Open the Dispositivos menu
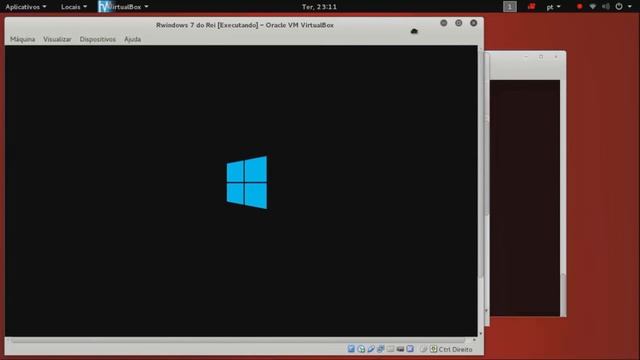 tap(98, 39)
